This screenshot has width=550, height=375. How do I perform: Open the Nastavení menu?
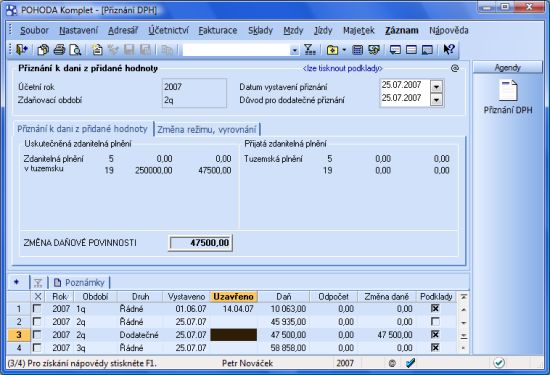tap(78, 31)
